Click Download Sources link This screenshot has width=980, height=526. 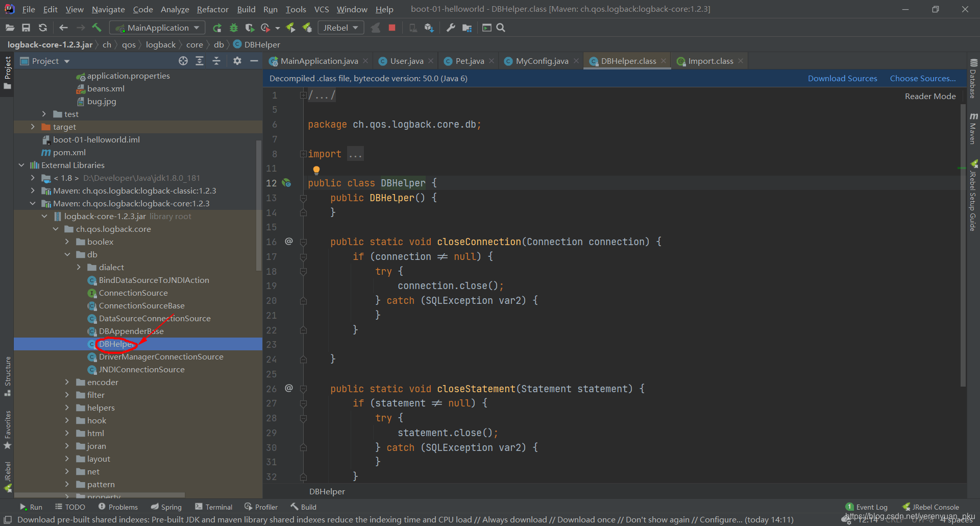coord(842,78)
